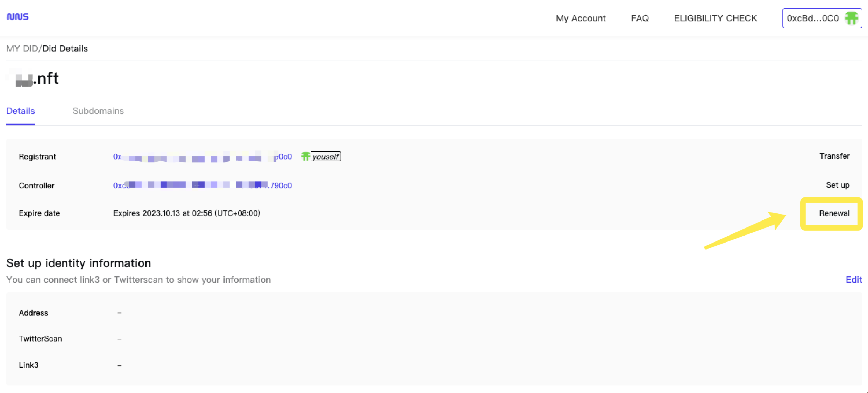
Task: Select the Details tab
Action: [x=21, y=111]
